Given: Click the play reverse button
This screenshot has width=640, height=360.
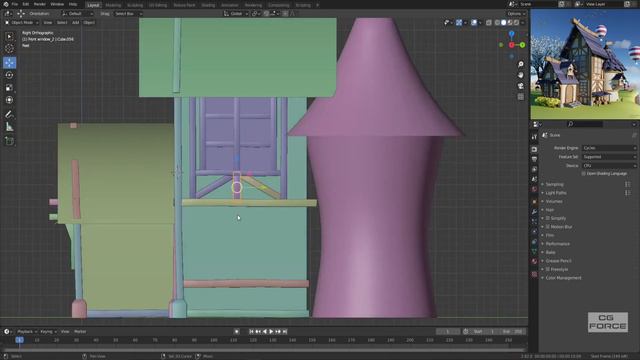Looking at the screenshot, I should [265, 332].
